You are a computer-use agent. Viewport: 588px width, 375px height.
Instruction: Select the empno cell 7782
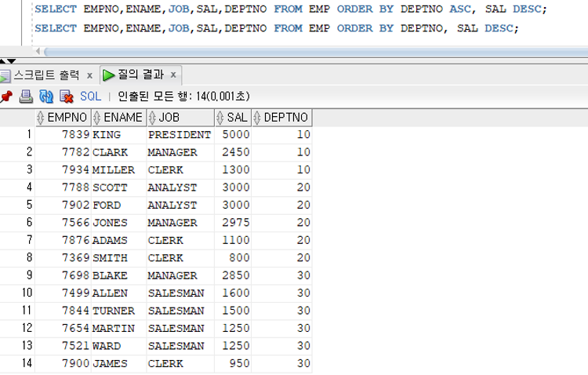63,152
